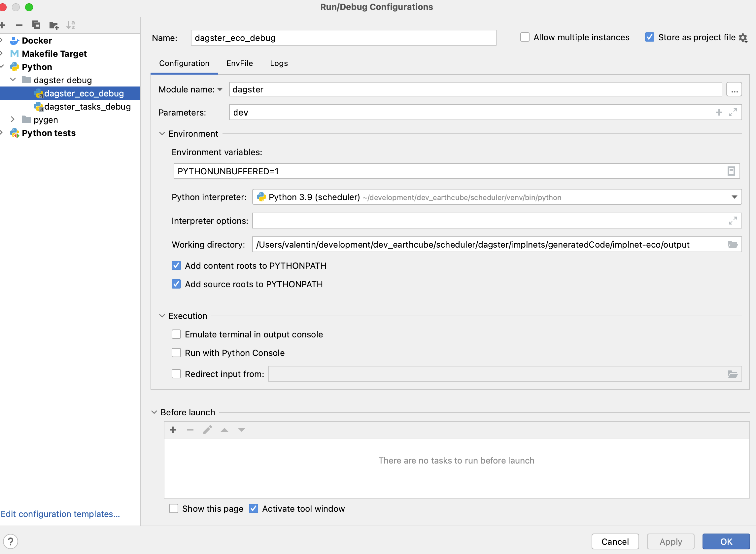The image size is (756, 554).
Task: Click the plus insert-macro icon in Parameters
Action: pyautogui.click(x=719, y=112)
